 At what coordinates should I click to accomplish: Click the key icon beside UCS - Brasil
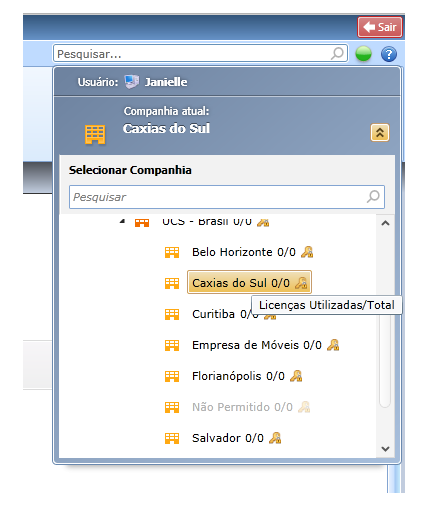263,222
